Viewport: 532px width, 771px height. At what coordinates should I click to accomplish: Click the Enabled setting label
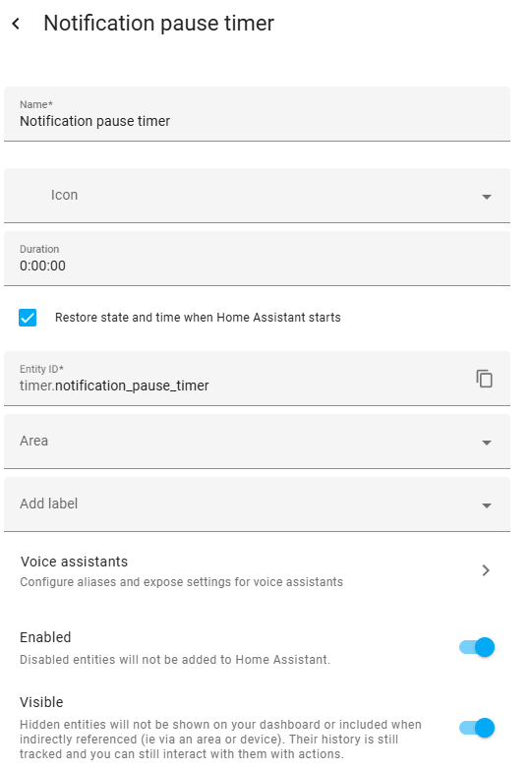click(x=45, y=637)
